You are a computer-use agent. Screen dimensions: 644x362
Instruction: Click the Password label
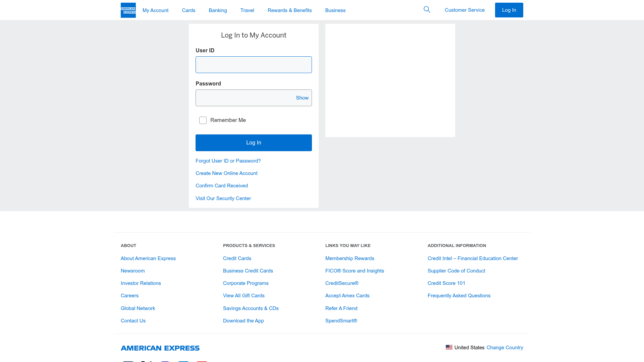click(208, 84)
